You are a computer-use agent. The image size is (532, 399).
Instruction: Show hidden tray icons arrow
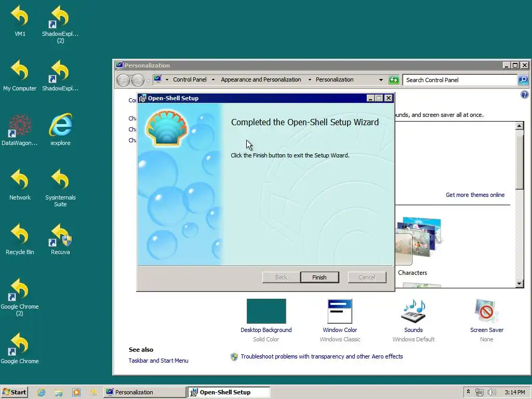pyautogui.click(x=468, y=392)
